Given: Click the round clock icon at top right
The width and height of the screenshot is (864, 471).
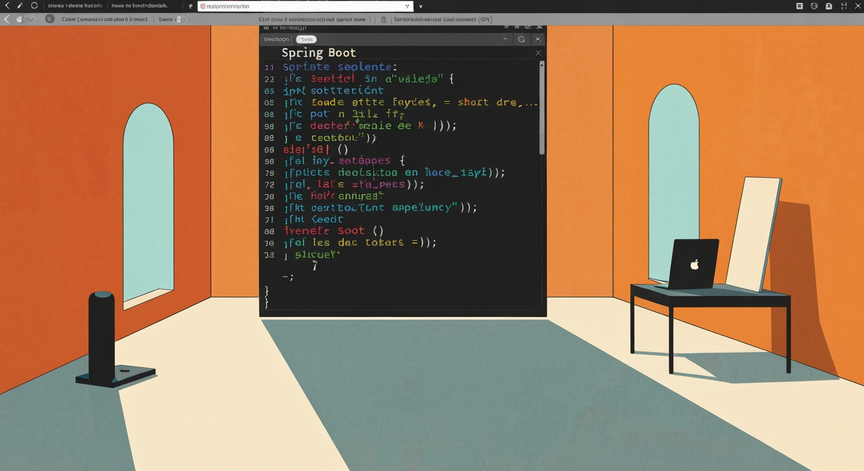Looking at the screenshot, I should click(814, 6).
